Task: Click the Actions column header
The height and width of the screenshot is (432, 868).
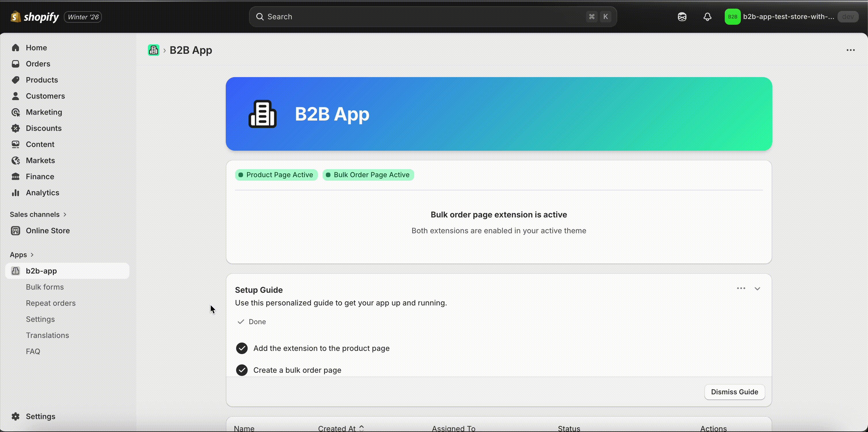Action: coord(713,428)
